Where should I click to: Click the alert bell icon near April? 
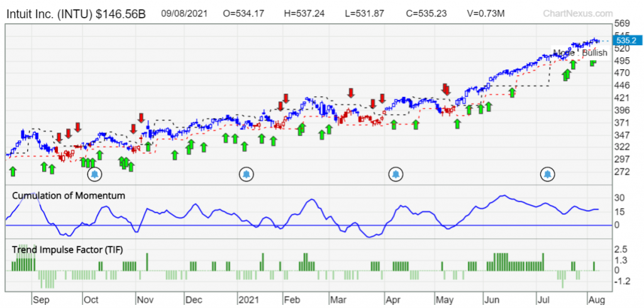pos(396,175)
